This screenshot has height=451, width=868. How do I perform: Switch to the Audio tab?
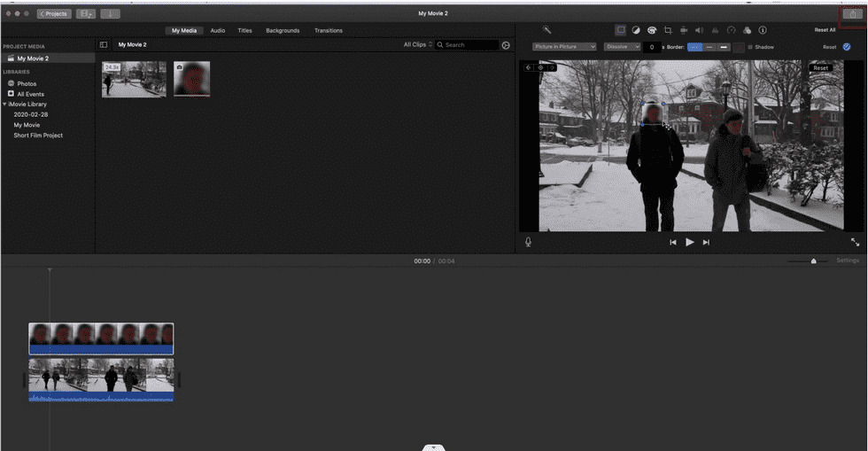218,30
